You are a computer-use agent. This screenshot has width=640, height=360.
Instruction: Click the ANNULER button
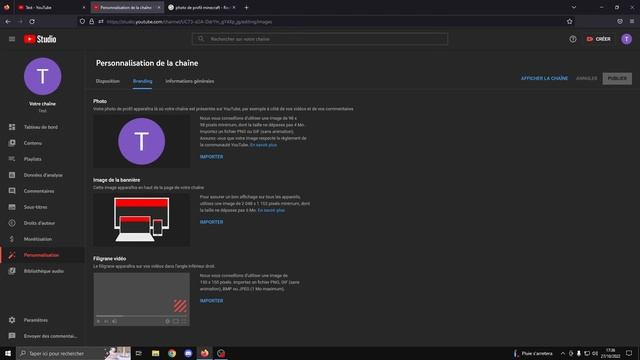(587, 78)
